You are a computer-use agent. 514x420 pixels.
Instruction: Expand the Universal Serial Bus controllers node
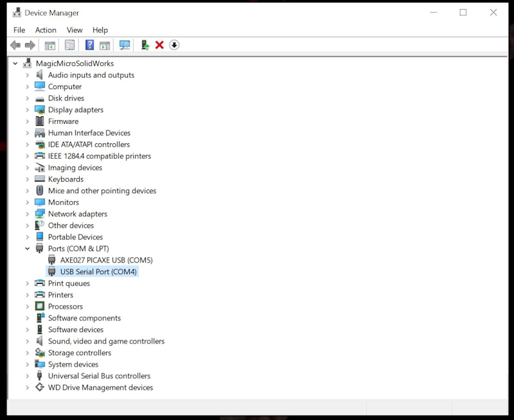pyautogui.click(x=28, y=376)
